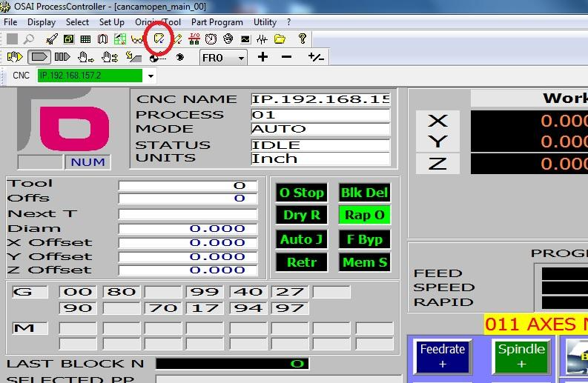This screenshot has height=383, width=588.
Task: Select the yellow hand with arrow mode icon
Action: coord(15,57)
